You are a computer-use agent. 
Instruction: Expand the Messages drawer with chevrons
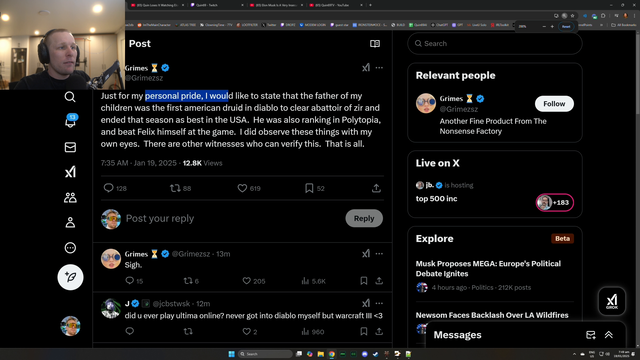click(609, 335)
